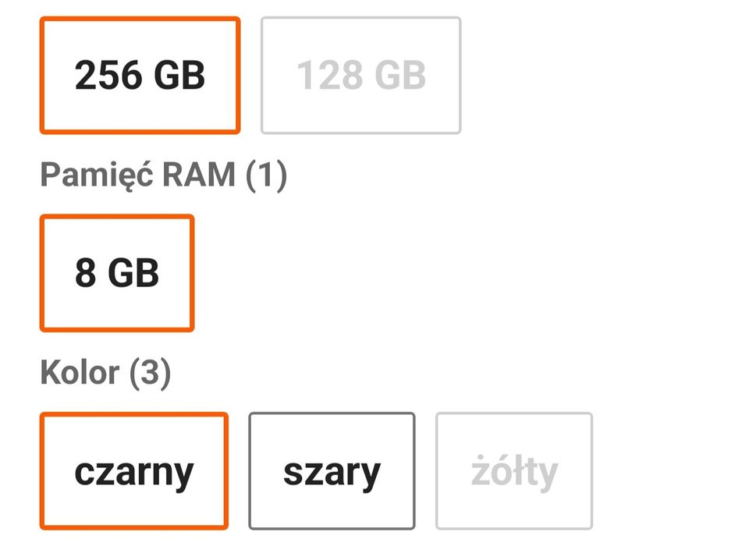Select the light grey żółty tile
The image size is (756, 546).
[514, 471]
